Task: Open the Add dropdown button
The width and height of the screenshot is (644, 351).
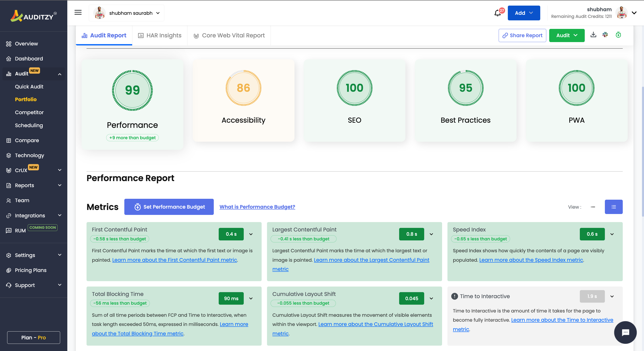Action: pos(524,13)
